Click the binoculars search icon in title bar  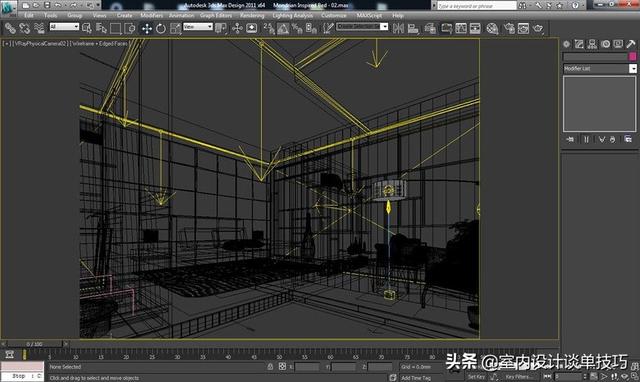522,6
